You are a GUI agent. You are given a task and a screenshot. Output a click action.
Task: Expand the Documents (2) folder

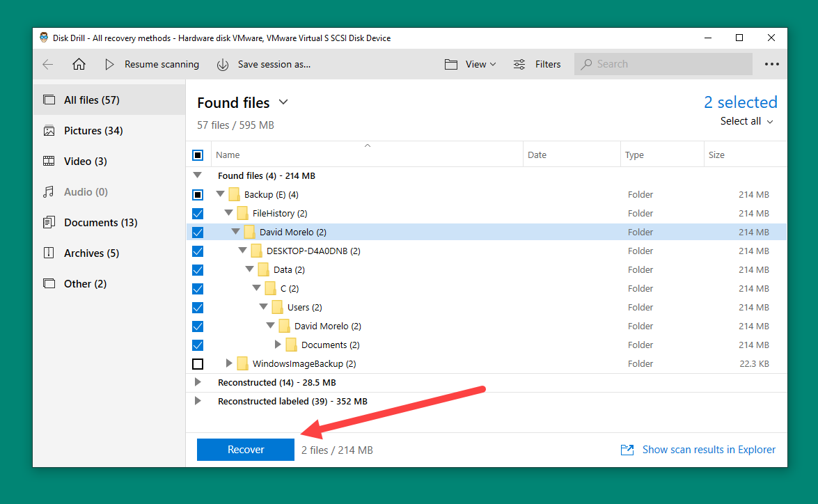[278, 345]
